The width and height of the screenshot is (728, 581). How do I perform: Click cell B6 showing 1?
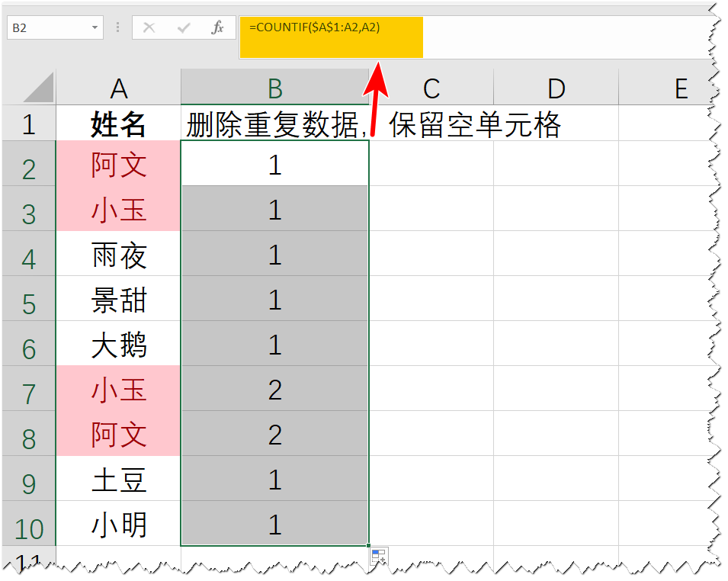275,344
